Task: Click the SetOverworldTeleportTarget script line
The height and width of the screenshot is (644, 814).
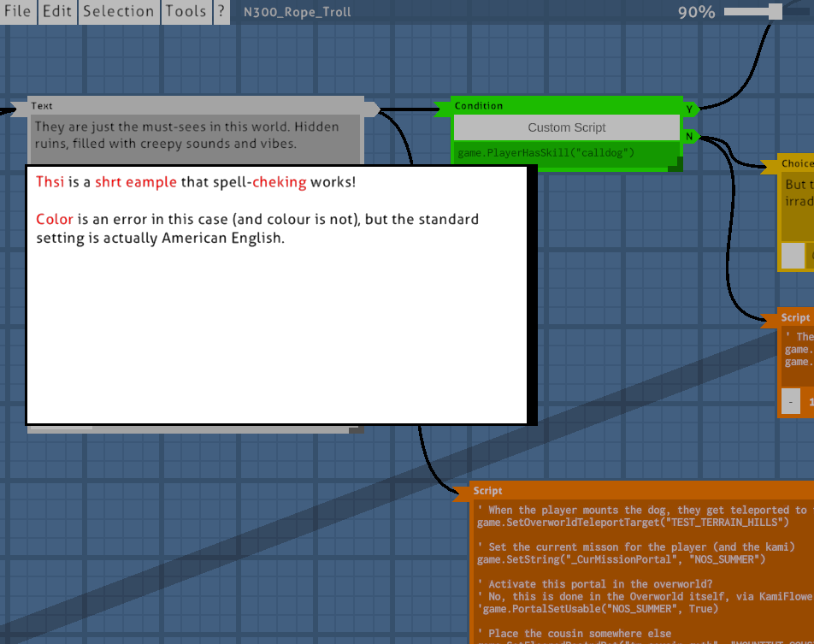Action: tap(633, 523)
